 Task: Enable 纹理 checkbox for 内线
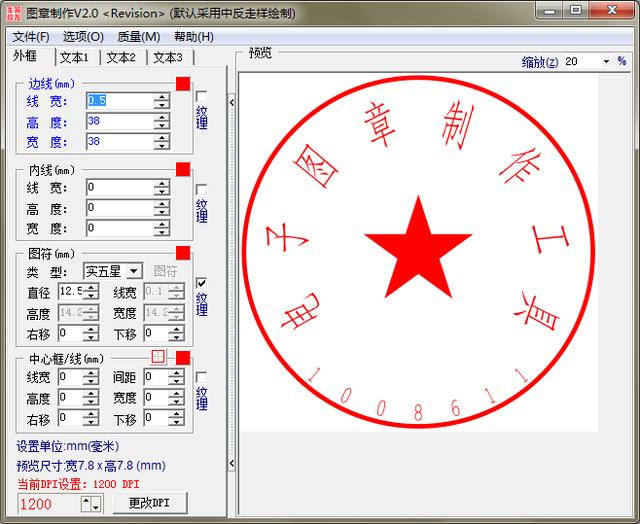(201, 190)
